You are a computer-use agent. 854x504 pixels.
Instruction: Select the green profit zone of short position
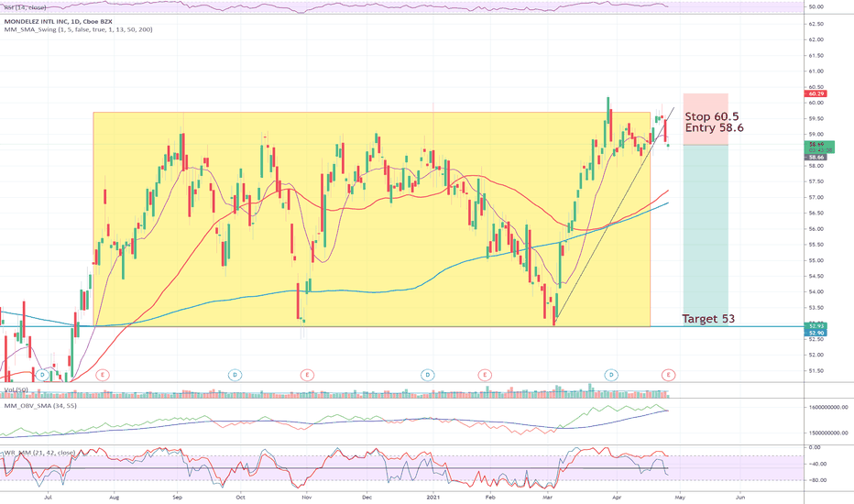(x=706, y=236)
